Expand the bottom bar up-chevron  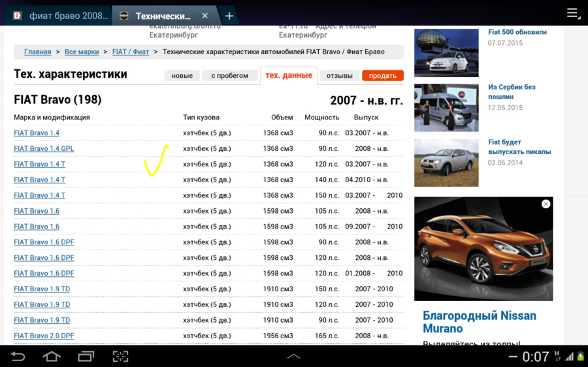pyautogui.click(x=293, y=357)
